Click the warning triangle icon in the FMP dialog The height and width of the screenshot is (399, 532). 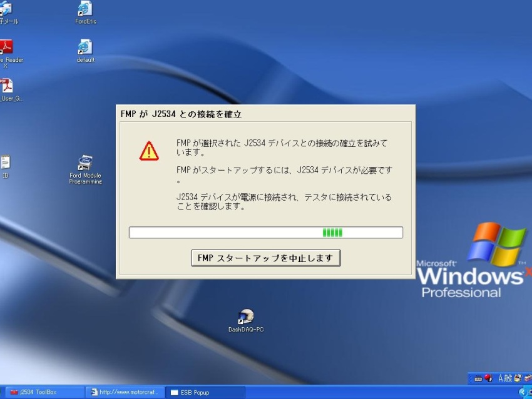(x=149, y=151)
